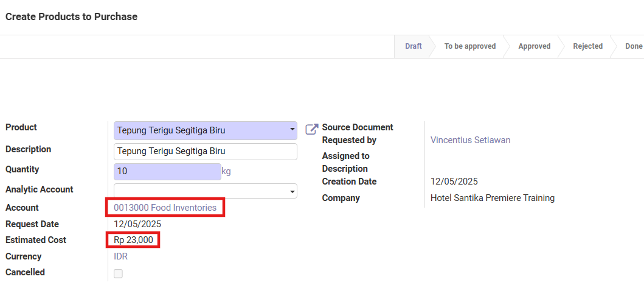Focus the Quantity field showing 10
Image resolution: width=644 pixels, height=282 pixels.
pyautogui.click(x=167, y=172)
